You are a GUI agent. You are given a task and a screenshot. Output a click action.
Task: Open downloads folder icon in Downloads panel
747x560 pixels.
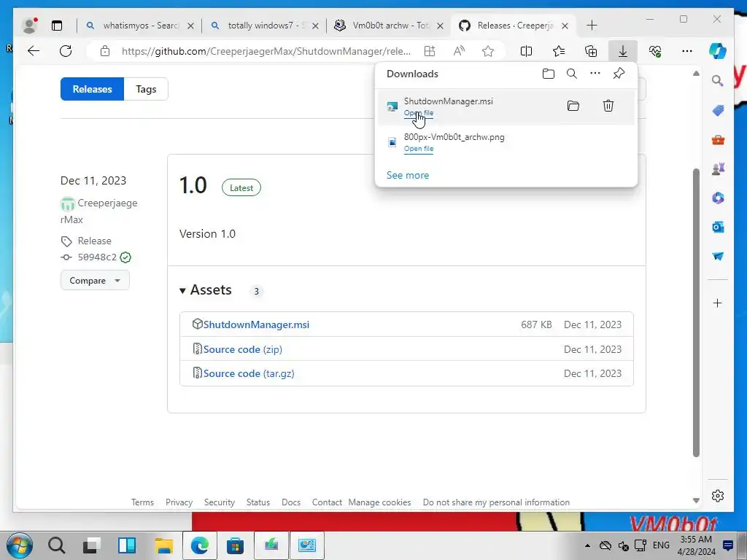tap(549, 74)
